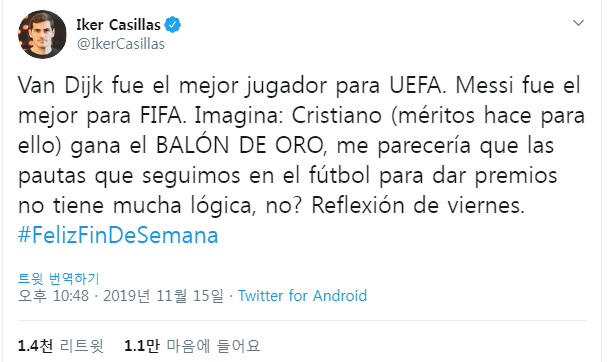Click the name Messi in the tweet

coord(484,85)
